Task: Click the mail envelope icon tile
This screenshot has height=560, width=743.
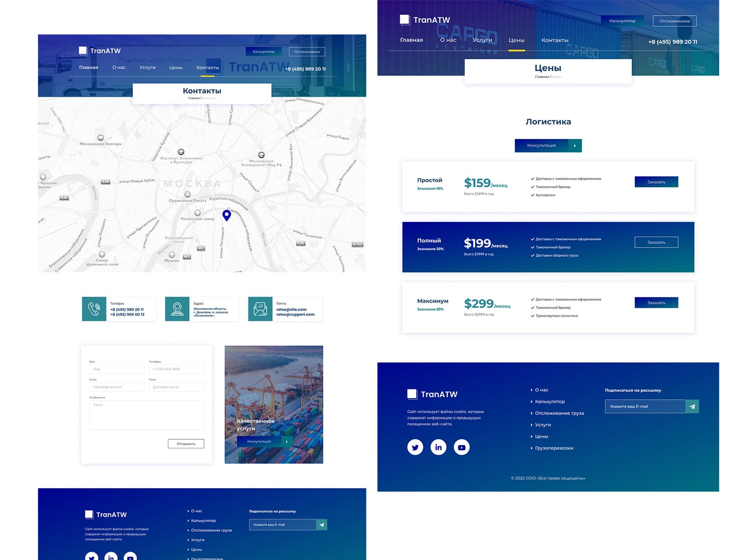Action: [260, 309]
